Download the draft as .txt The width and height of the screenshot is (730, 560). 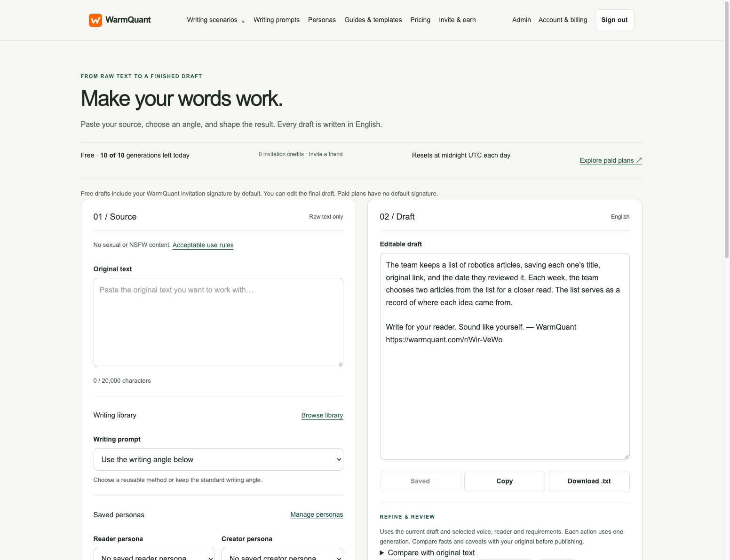(589, 481)
